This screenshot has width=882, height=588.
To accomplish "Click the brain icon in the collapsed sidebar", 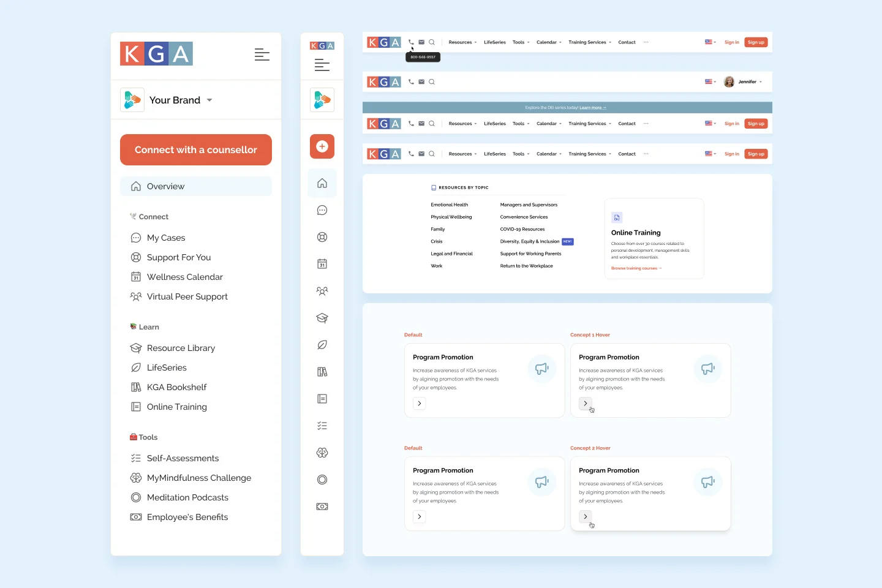I will tap(322, 453).
